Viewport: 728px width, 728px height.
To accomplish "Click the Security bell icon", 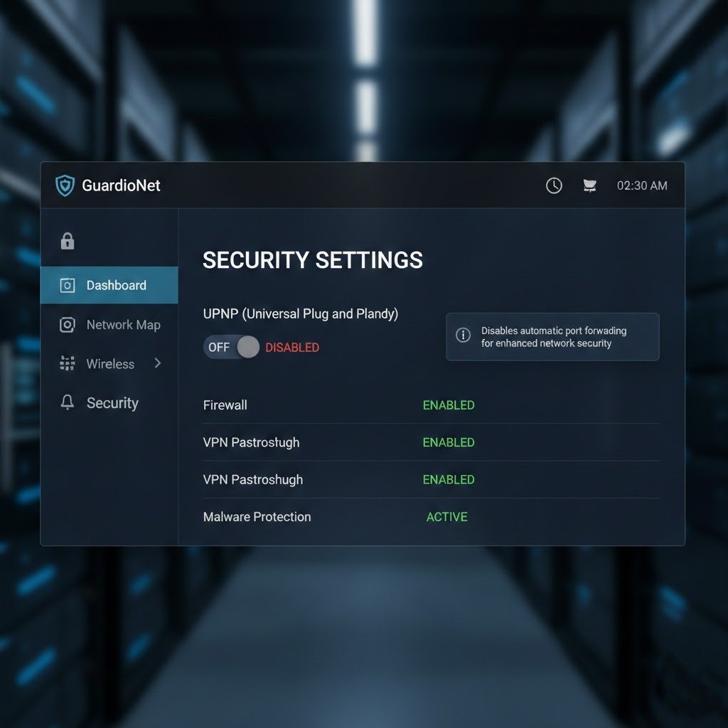I will [x=68, y=403].
